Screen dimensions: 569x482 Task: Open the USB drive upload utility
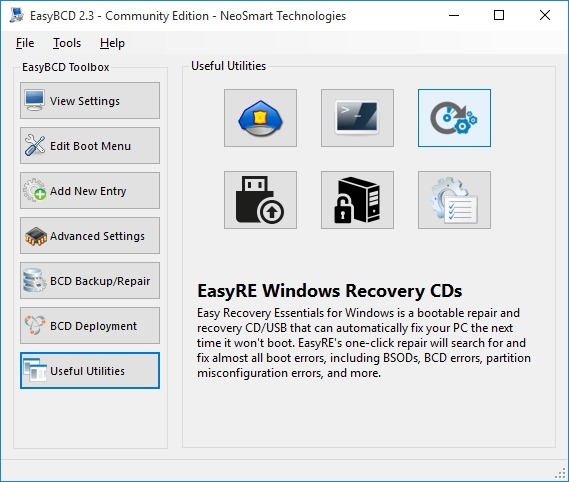click(260, 200)
